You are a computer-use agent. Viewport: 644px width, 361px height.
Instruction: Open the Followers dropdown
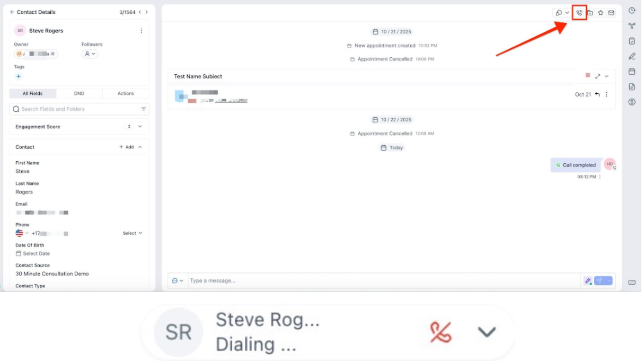pos(90,54)
